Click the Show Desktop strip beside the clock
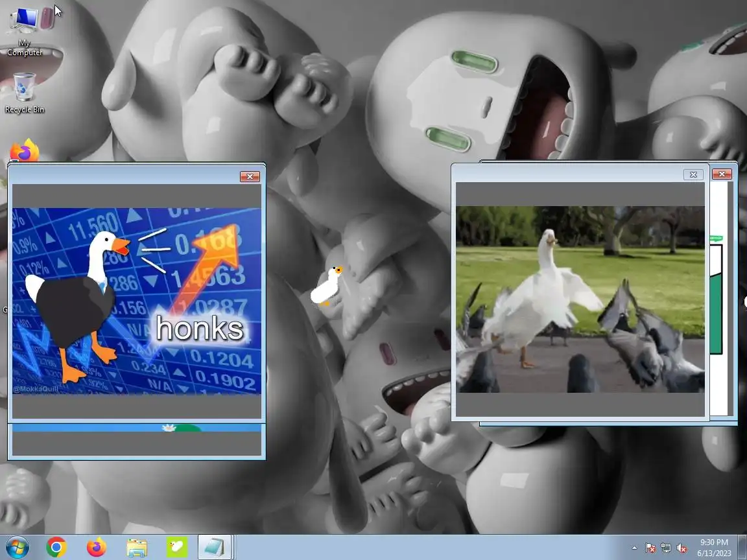The height and width of the screenshot is (560, 747). coord(742,548)
